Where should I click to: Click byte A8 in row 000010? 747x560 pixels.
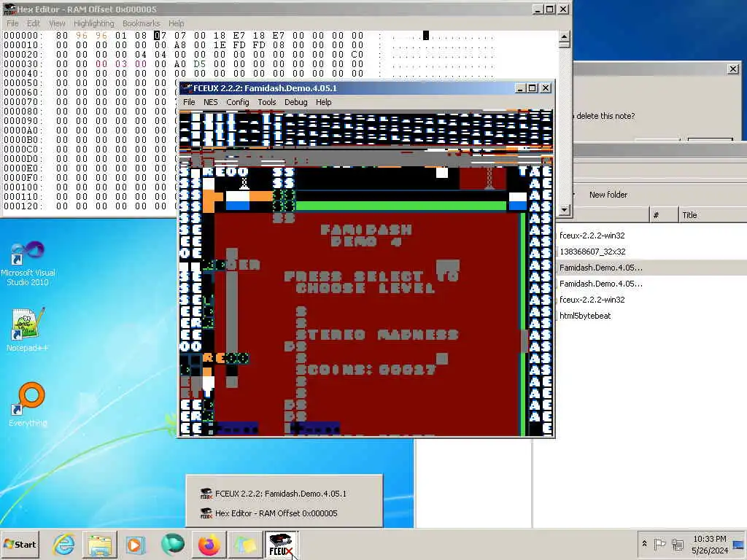[180, 45]
